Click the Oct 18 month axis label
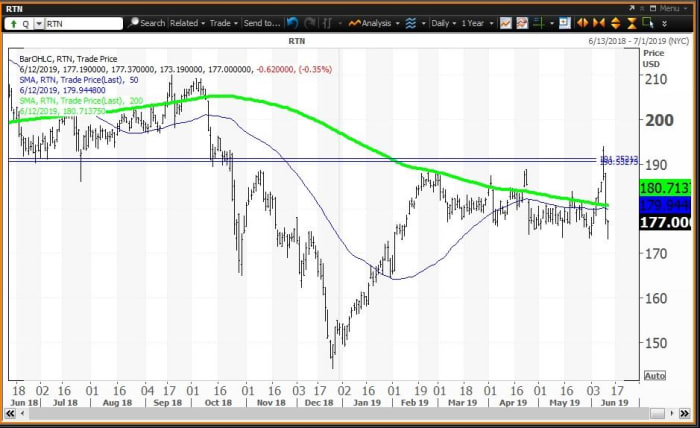The width and height of the screenshot is (700, 428). coord(218,403)
